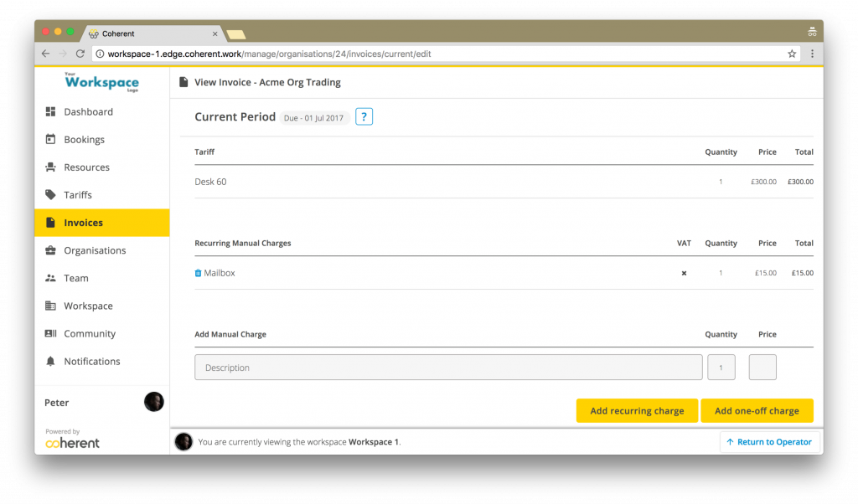This screenshot has height=504, width=858.
Task: Click the Bookings calendar icon
Action: 50,139
